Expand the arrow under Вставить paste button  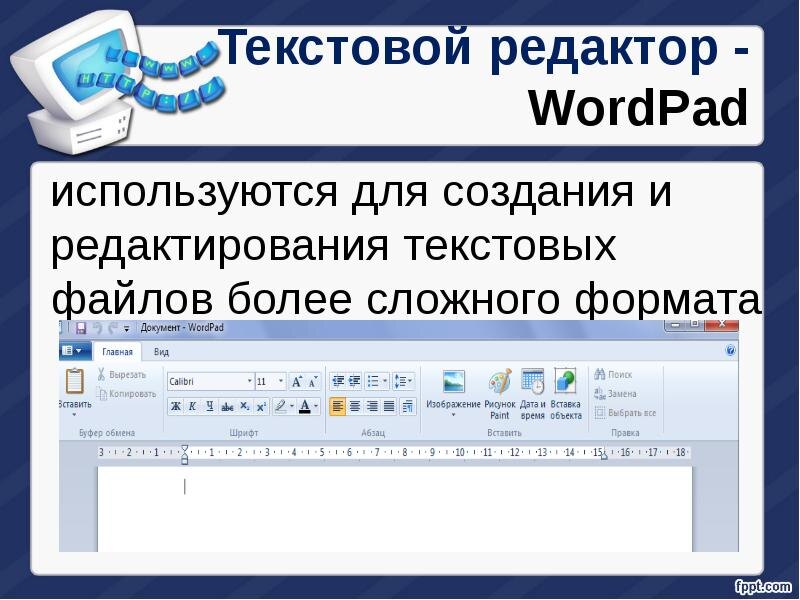[x=74, y=415]
